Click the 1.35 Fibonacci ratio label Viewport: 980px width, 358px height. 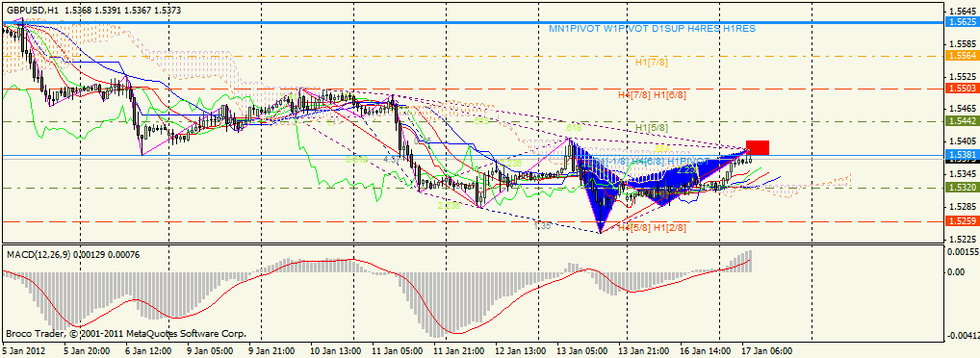pos(543,225)
